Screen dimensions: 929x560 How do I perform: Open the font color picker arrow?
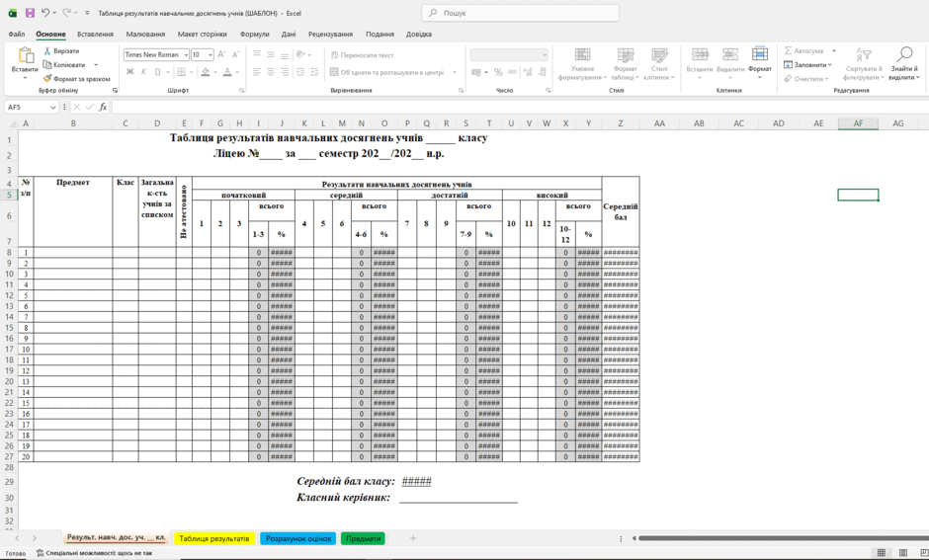(237, 72)
